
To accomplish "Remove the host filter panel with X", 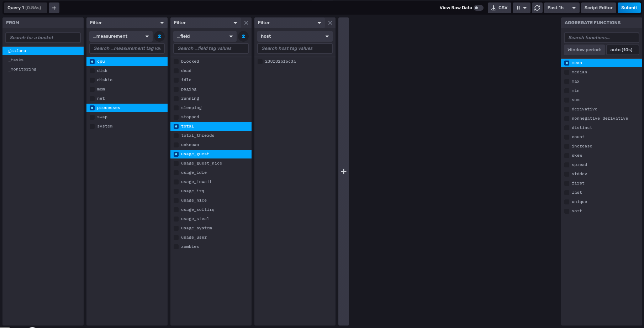I will pyautogui.click(x=330, y=23).
